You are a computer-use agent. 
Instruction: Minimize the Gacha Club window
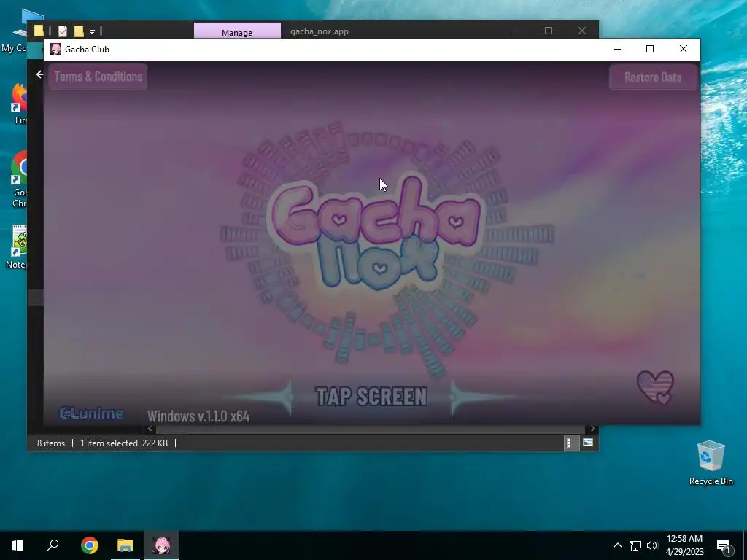(x=617, y=49)
